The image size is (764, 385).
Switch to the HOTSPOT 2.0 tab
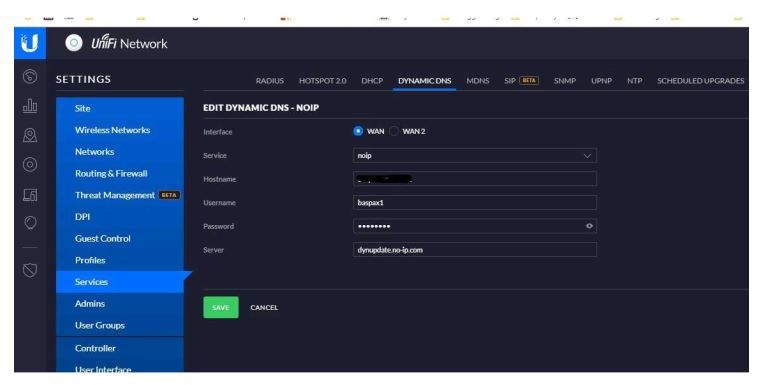323,81
